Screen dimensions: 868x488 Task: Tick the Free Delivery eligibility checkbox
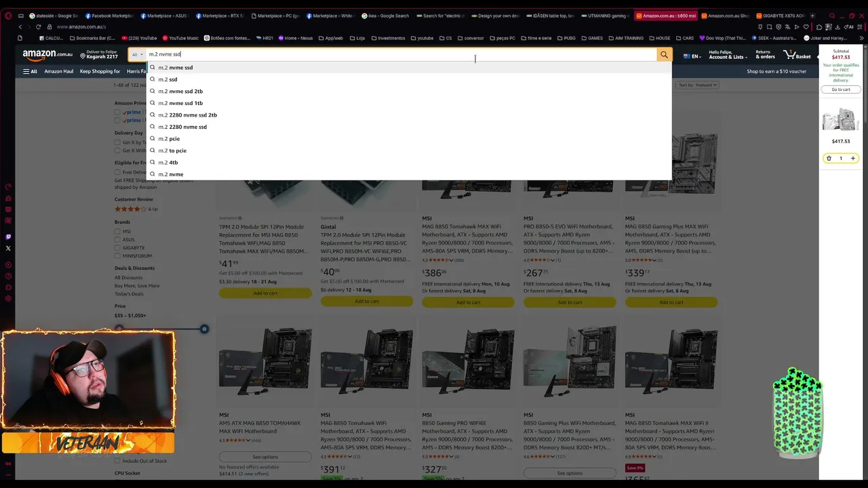pyautogui.click(x=117, y=172)
